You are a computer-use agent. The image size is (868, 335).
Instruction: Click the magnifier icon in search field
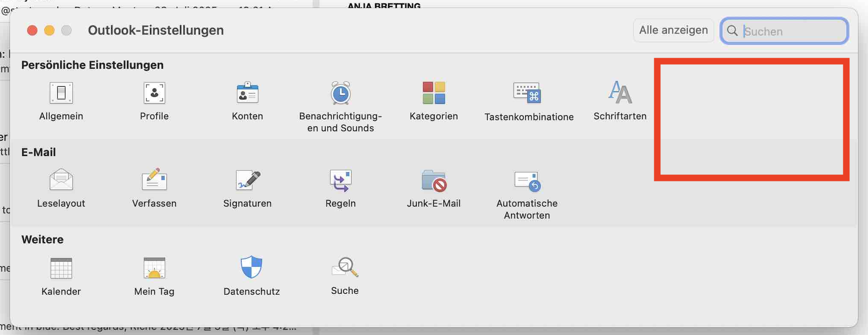[x=732, y=31]
